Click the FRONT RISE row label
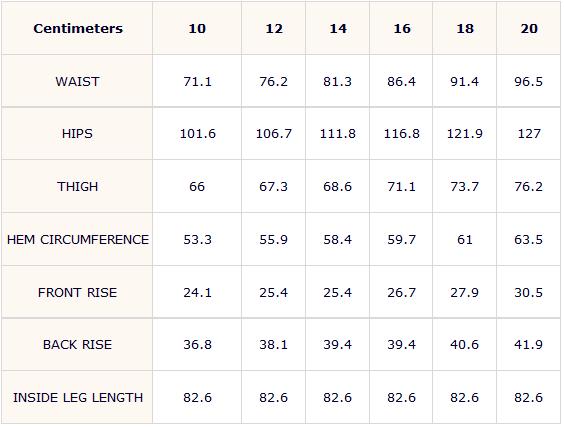This screenshot has height=427, width=564. (x=77, y=292)
